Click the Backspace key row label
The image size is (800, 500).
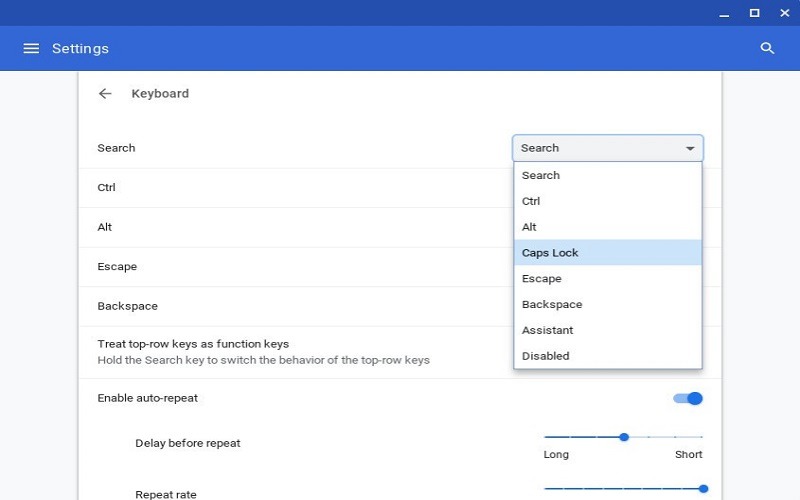point(128,306)
